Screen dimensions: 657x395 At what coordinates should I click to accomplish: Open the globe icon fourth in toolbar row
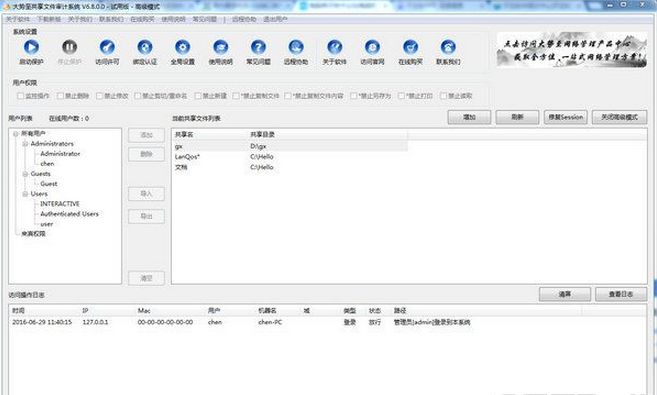click(x=145, y=47)
